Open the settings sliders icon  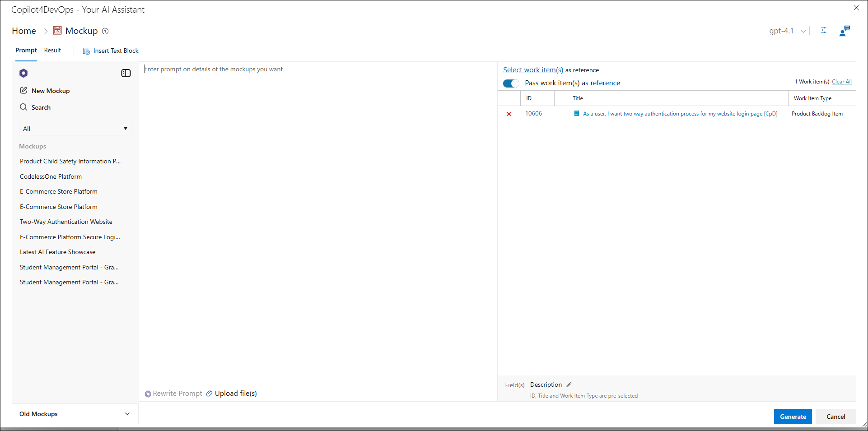(x=824, y=30)
